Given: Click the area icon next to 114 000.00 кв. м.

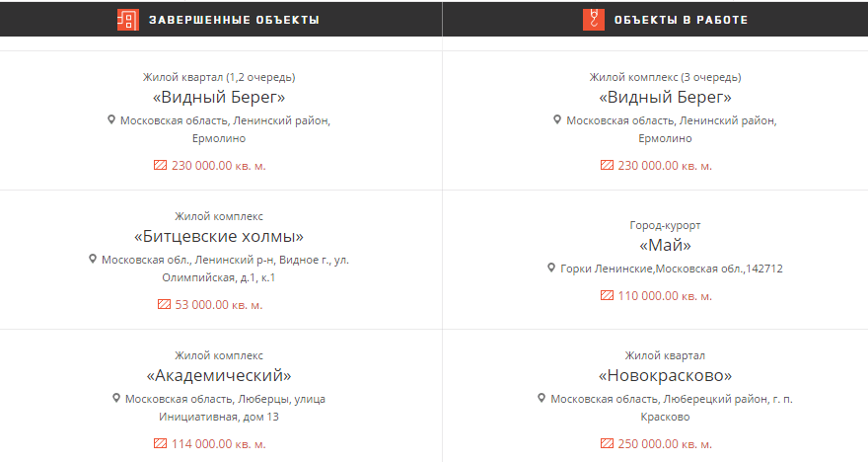Looking at the screenshot, I should 160,443.
